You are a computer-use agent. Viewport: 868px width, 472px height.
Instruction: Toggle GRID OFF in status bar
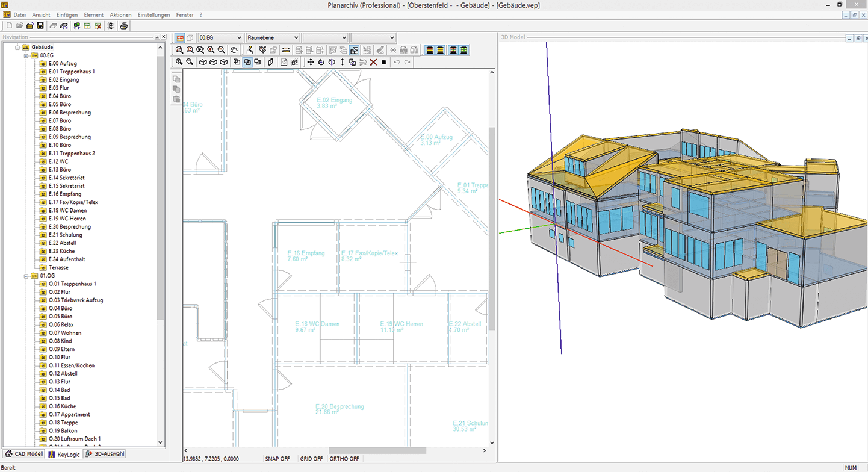click(311, 459)
